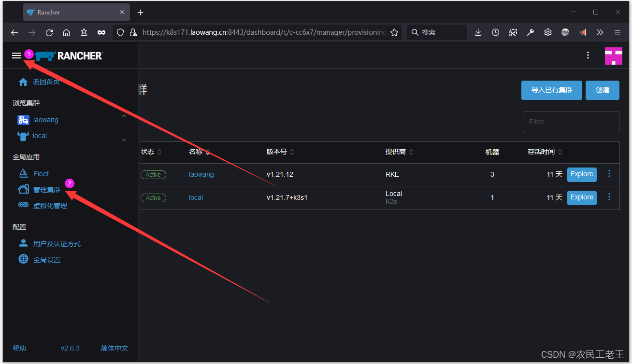This screenshot has width=632, height=364.
Task: Click the laowang cluster icon in sidebar
Action: (x=23, y=119)
